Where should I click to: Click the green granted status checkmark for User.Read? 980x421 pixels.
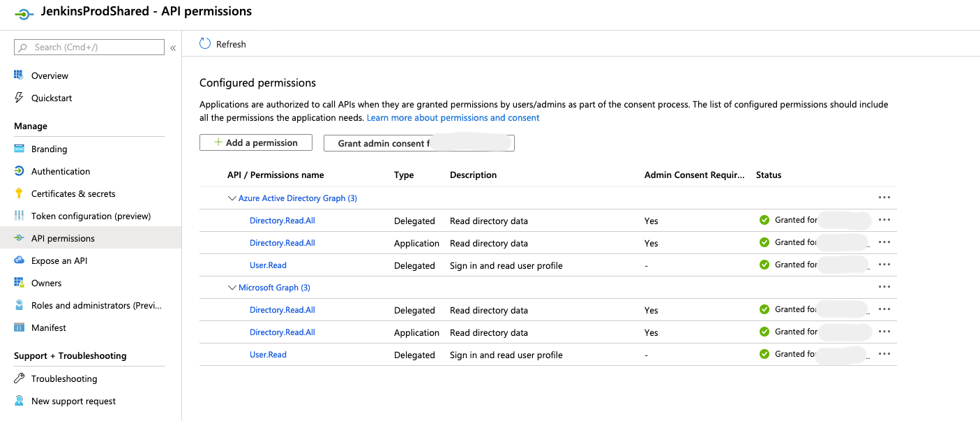click(764, 265)
